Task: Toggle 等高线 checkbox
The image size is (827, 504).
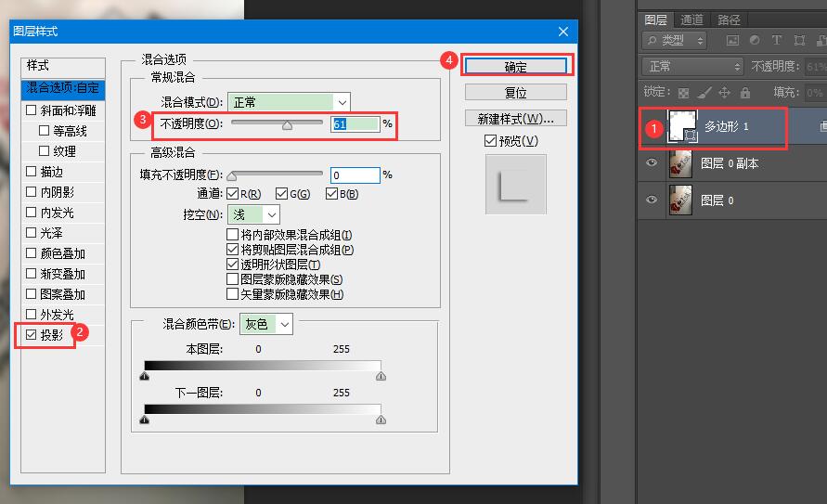Action: coord(45,130)
